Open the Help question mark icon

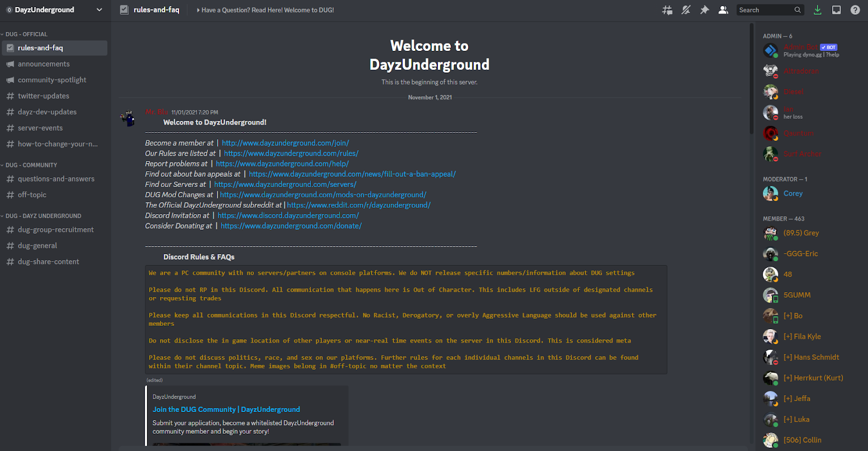pos(855,10)
